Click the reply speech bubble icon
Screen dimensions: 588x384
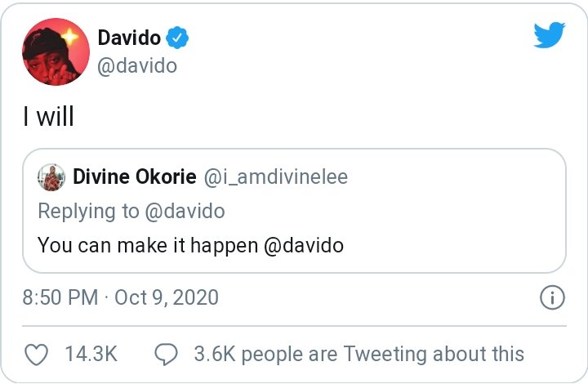click(x=167, y=354)
